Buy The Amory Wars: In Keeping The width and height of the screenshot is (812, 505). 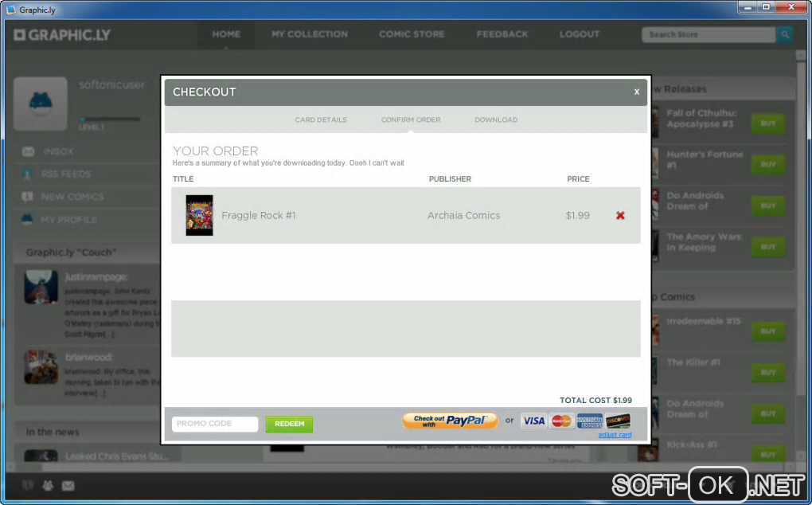[768, 247]
